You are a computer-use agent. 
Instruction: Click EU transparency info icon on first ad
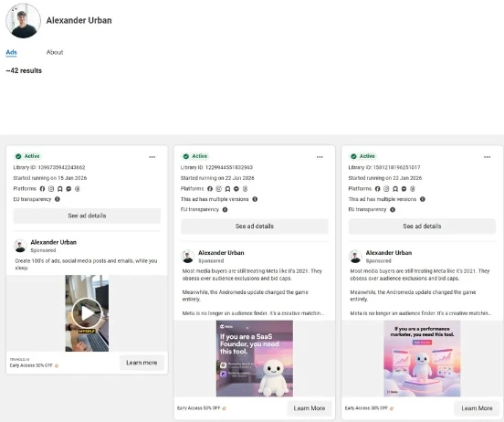pyautogui.click(x=58, y=199)
